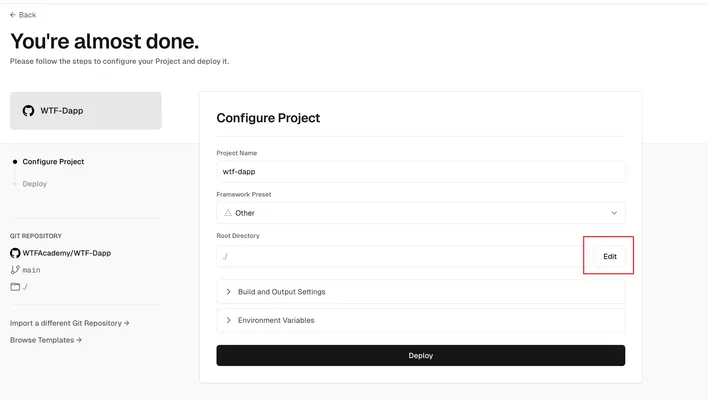Click the git branch icon beside main
This screenshot has width=708, height=400.
point(15,270)
